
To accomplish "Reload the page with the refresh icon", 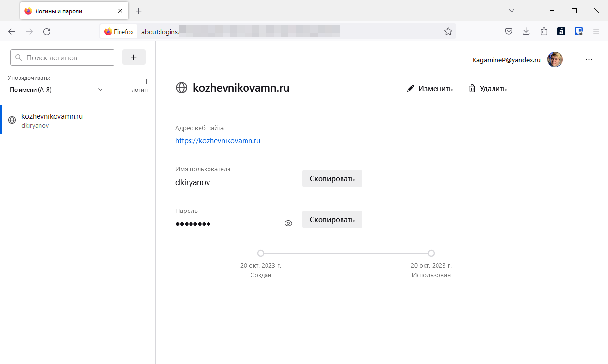I will coord(47,31).
